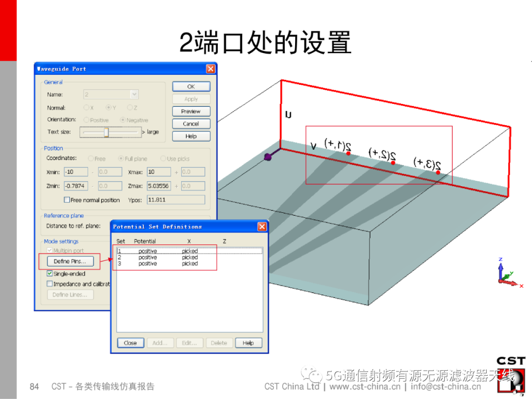
Task: Open Define Pins settings
Action: [x=70, y=261]
